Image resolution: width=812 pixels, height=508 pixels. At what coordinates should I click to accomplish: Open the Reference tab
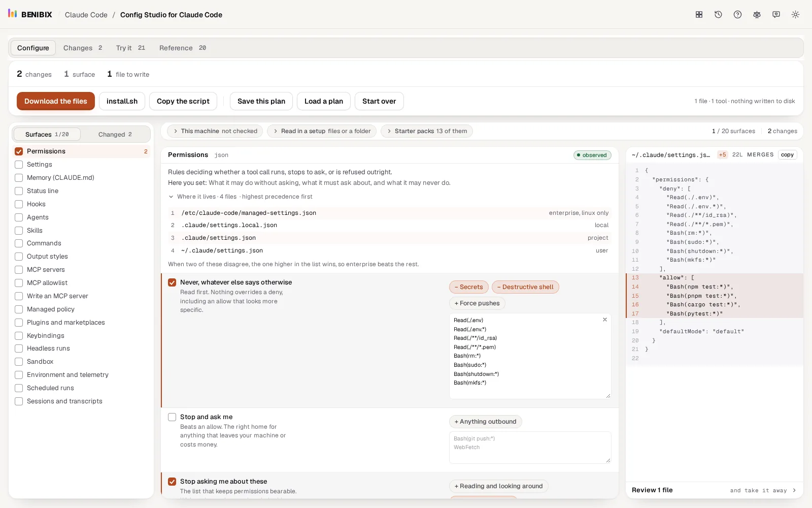pos(183,48)
